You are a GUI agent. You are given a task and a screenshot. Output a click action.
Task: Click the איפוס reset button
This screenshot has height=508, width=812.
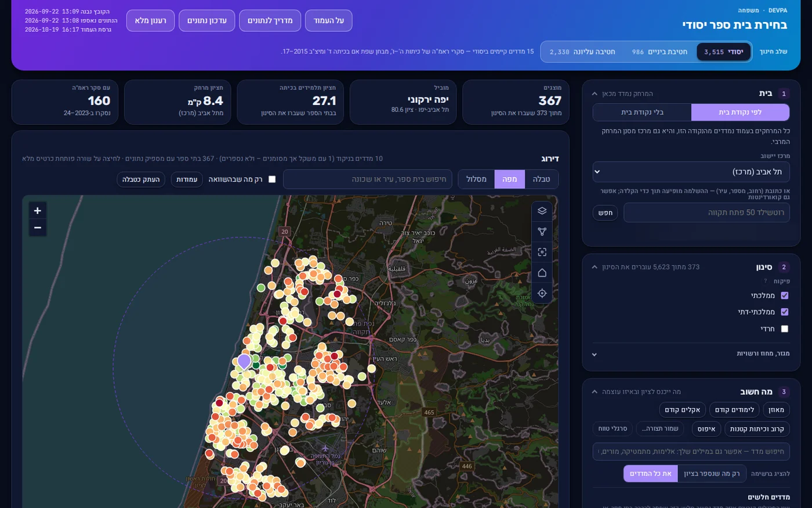pos(706,429)
